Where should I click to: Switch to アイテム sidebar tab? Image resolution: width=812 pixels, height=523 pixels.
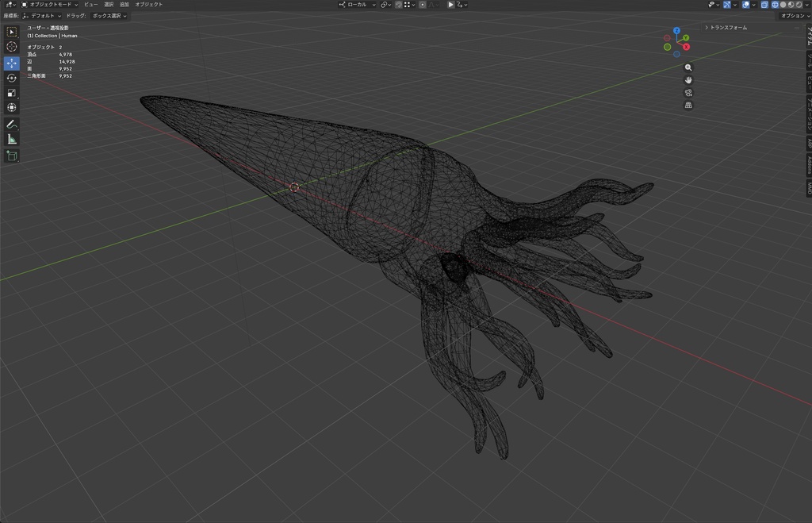pyautogui.click(x=808, y=36)
